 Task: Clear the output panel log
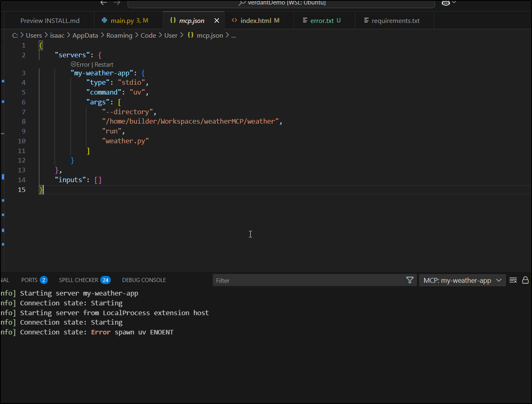(x=513, y=280)
